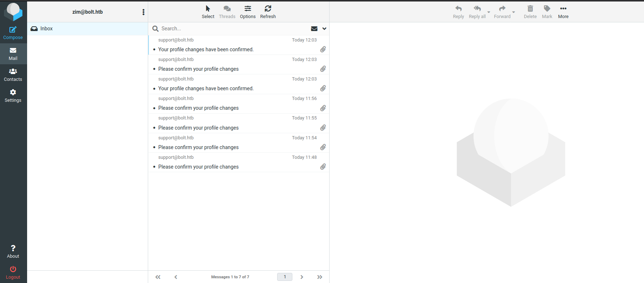
Task: Toggle the unread envelope filter in search
Action: click(314, 29)
